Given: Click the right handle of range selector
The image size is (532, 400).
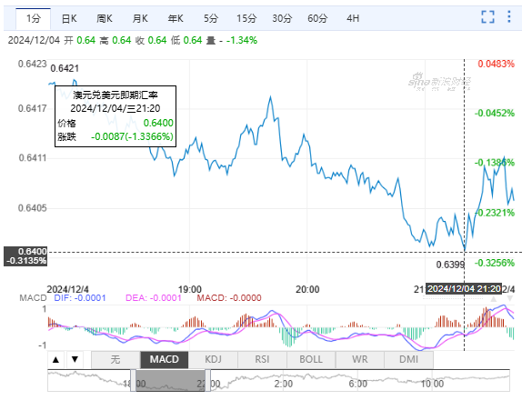Looking at the screenshot, I should 207,381.
